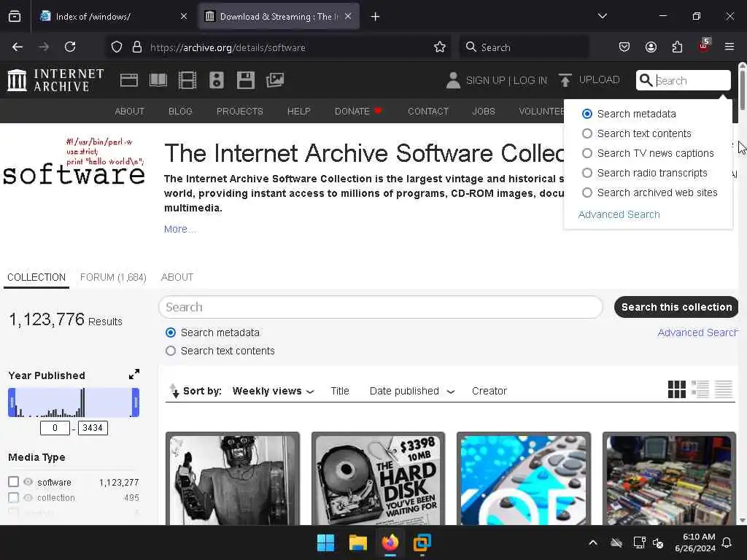Open the Software (floppy disk) icon
The height and width of the screenshot is (560, 747).
tap(246, 80)
